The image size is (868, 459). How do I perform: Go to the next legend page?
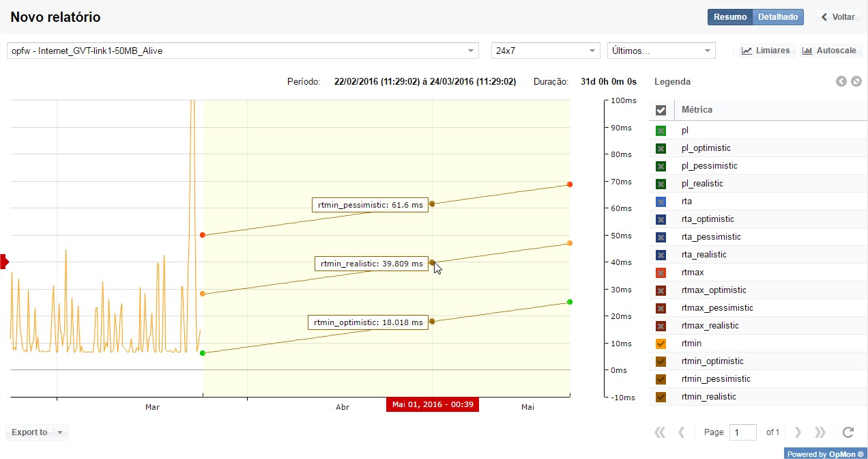click(798, 432)
